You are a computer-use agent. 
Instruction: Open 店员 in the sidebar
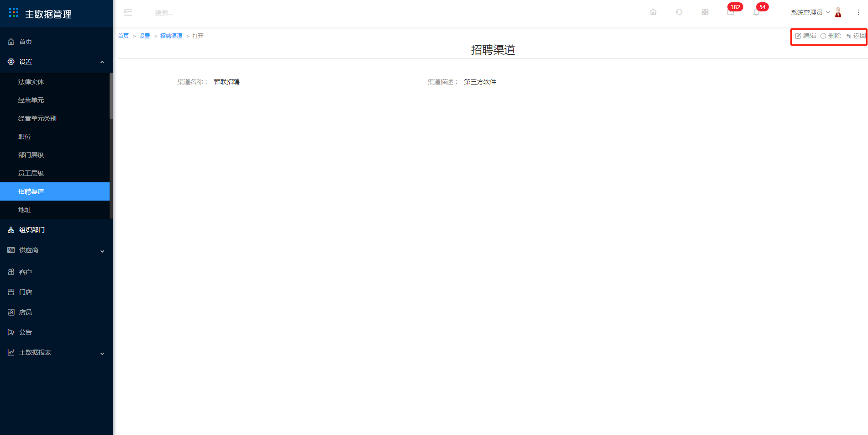point(57,312)
